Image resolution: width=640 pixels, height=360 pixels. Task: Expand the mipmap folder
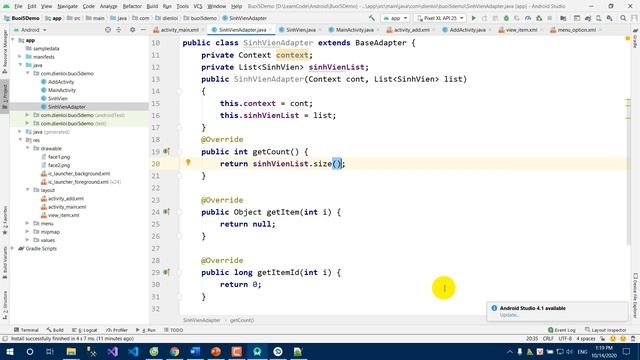coord(27,231)
